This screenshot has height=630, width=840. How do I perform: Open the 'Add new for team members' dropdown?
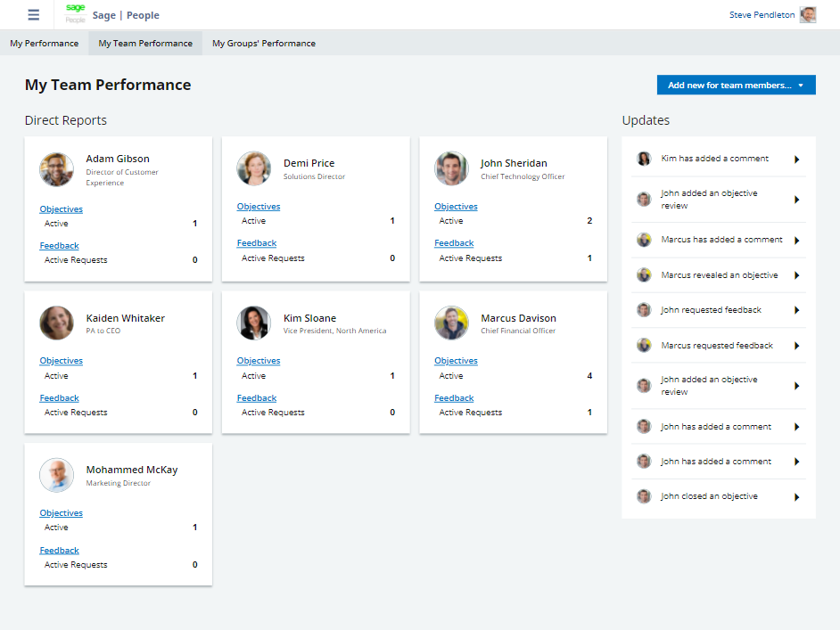pos(736,86)
